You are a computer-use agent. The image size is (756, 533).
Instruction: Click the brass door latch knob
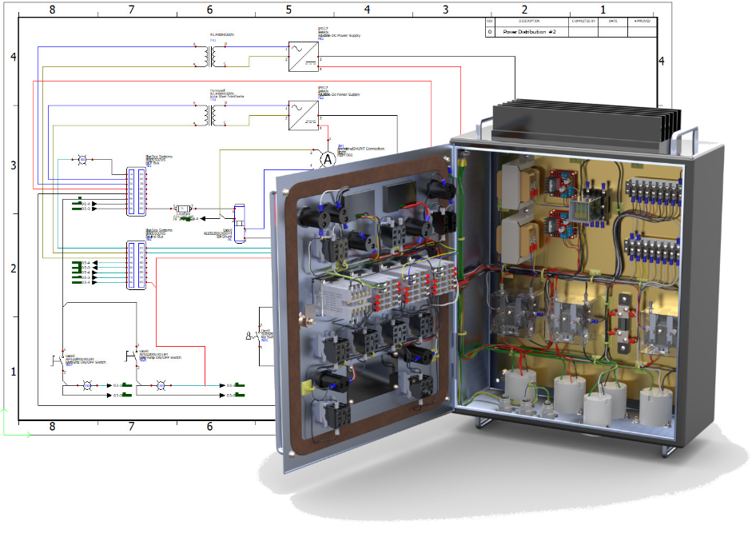[x=305, y=319]
